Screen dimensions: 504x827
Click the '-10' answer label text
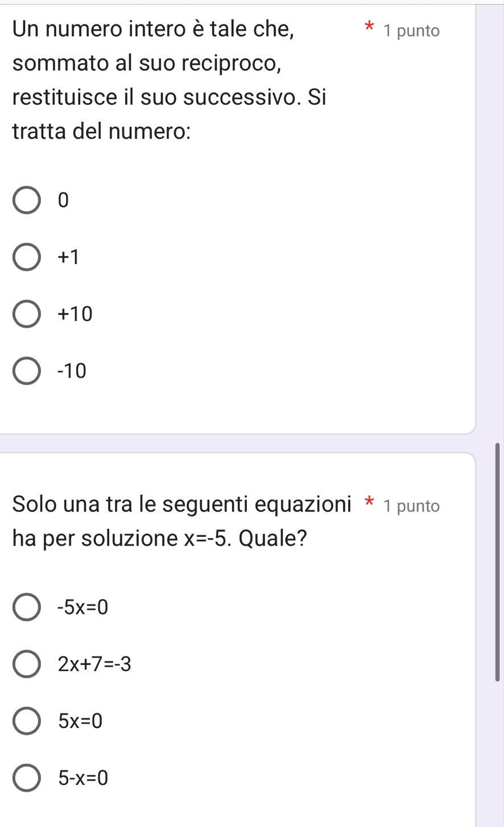[x=72, y=371]
